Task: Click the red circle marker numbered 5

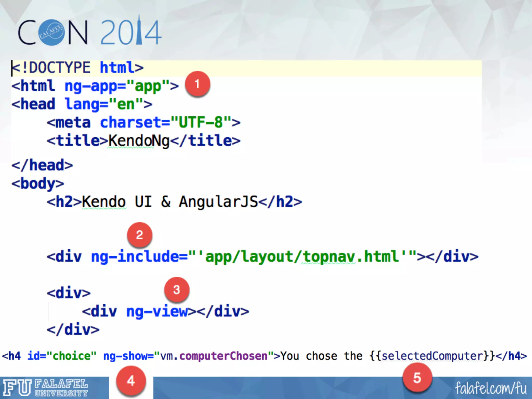Action: point(417,377)
